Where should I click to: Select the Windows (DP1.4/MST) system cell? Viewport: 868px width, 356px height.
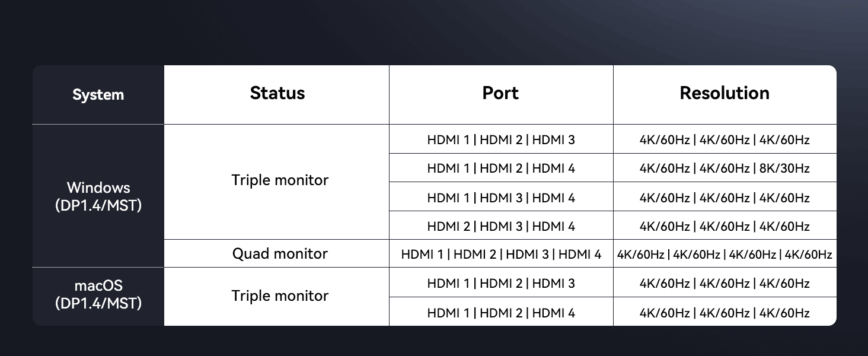pyautogui.click(x=98, y=196)
